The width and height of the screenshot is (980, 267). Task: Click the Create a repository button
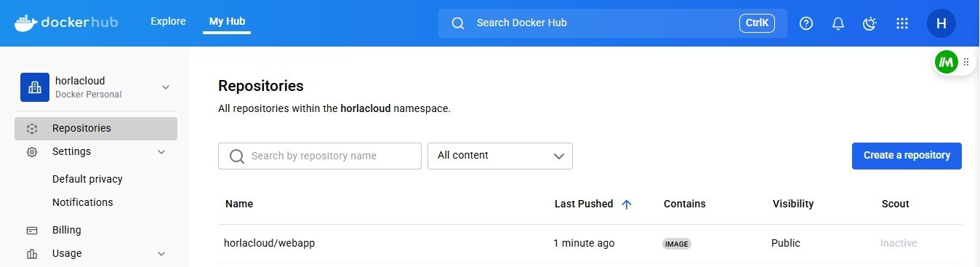pyautogui.click(x=907, y=156)
